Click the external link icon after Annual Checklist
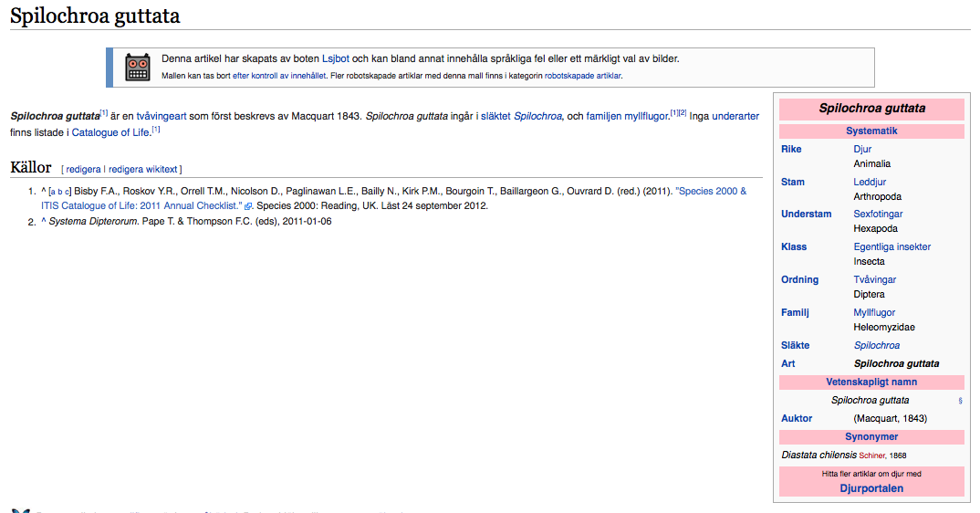 248,206
